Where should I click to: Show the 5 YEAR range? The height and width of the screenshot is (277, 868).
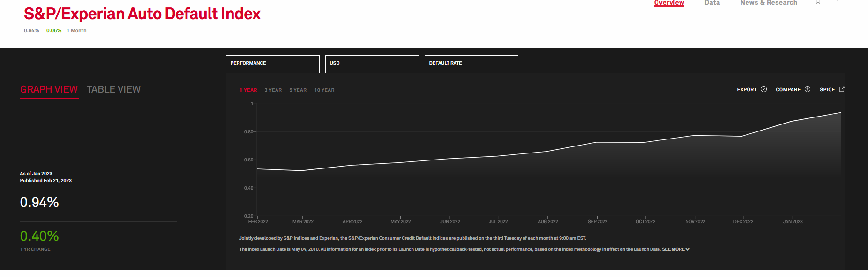(x=298, y=90)
